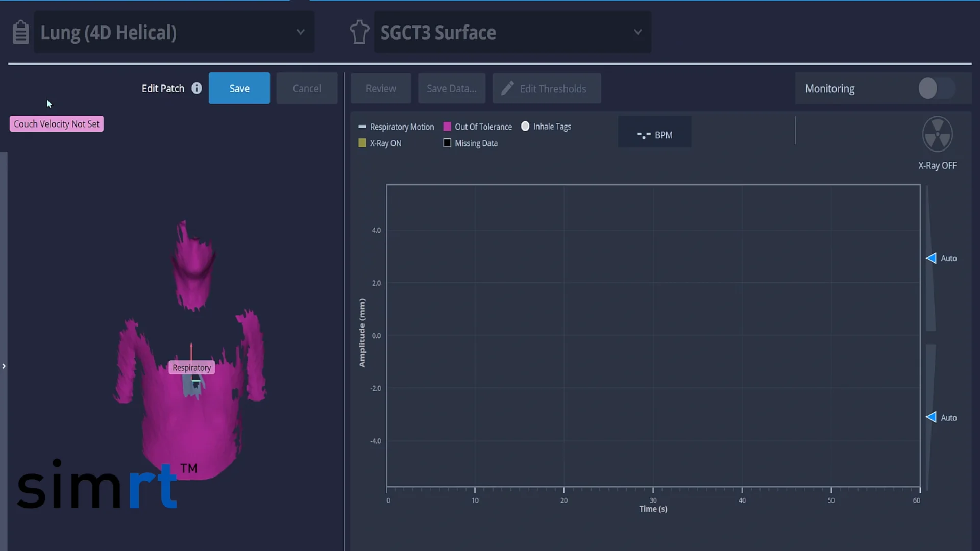Click the Out Of Tolerance magenta swatch

point(447,127)
